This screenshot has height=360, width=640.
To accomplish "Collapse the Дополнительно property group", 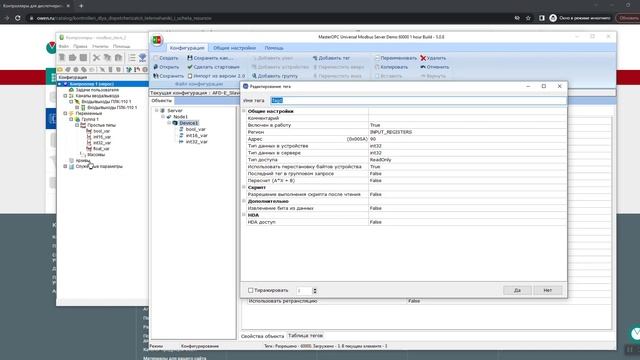I will point(244,201).
